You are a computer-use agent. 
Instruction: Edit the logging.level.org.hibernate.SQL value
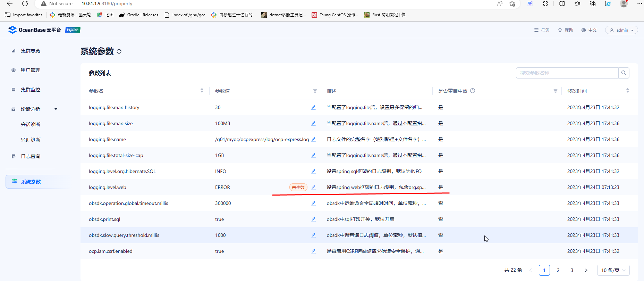(x=313, y=171)
